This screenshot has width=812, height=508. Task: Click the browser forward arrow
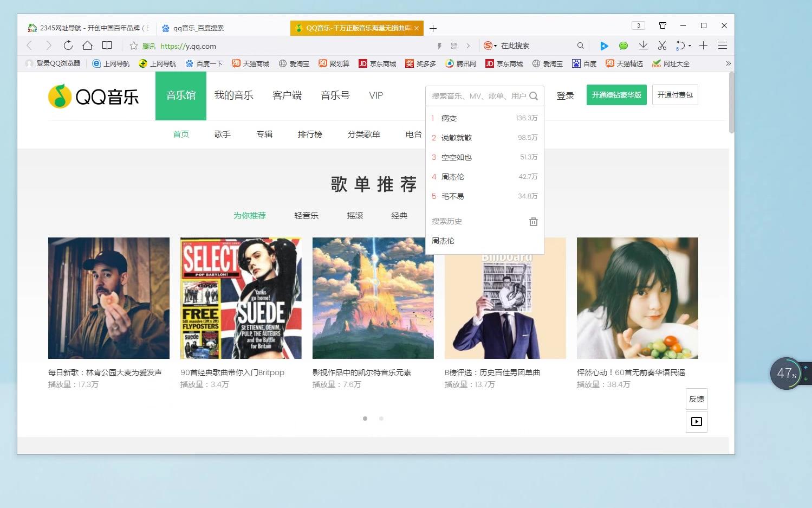(x=49, y=46)
